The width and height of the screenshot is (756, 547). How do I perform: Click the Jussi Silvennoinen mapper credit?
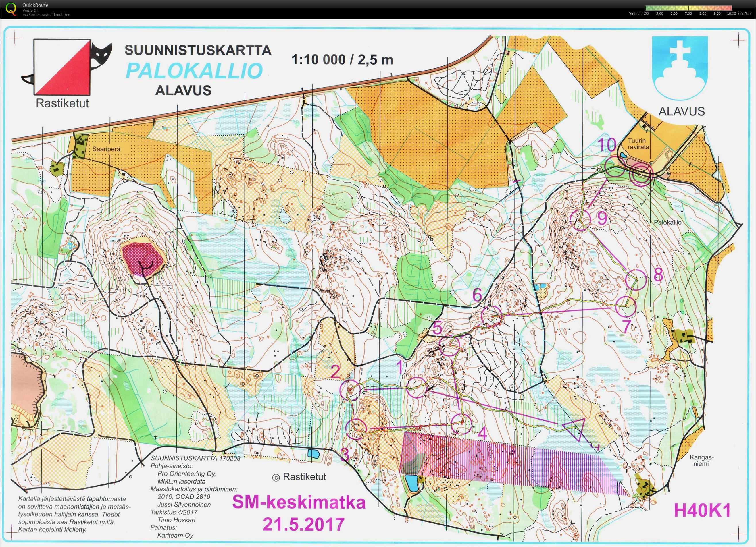point(184,505)
